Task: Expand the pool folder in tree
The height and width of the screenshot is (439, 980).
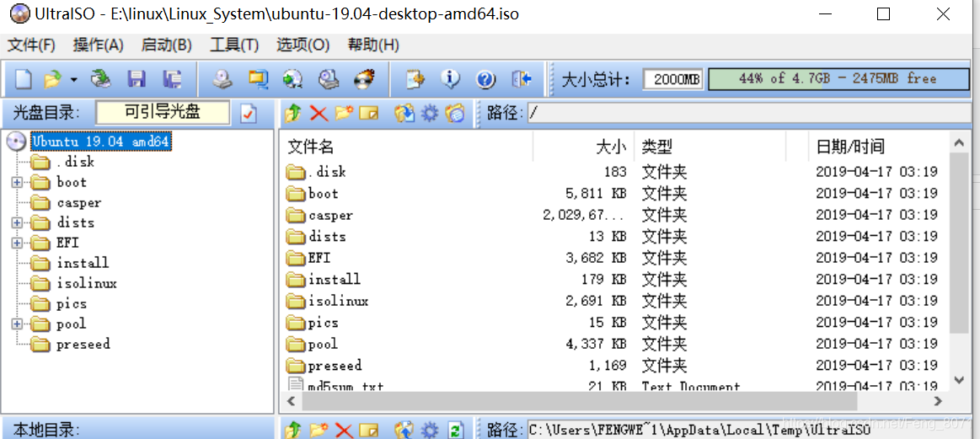Action: tap(17, 324)
